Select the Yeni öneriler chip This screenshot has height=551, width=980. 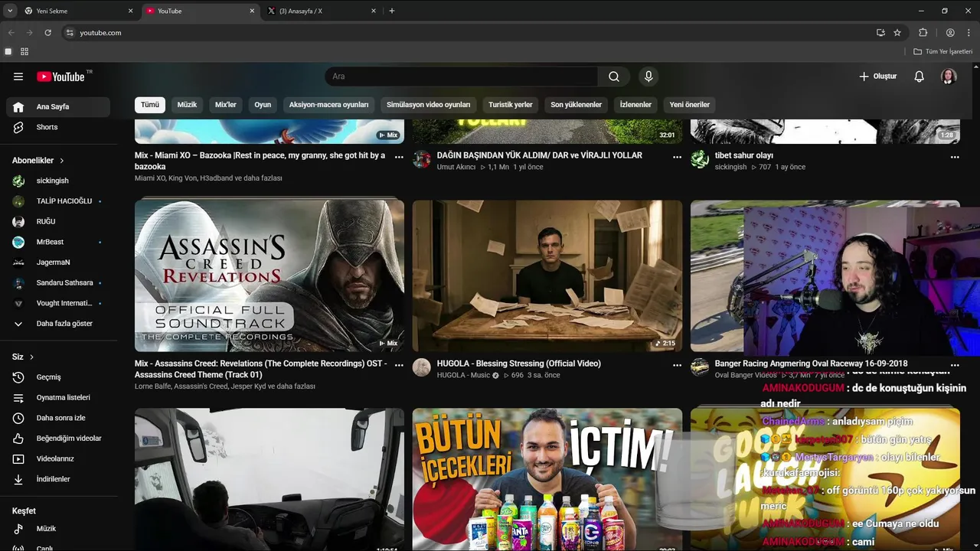pos(690,105)
